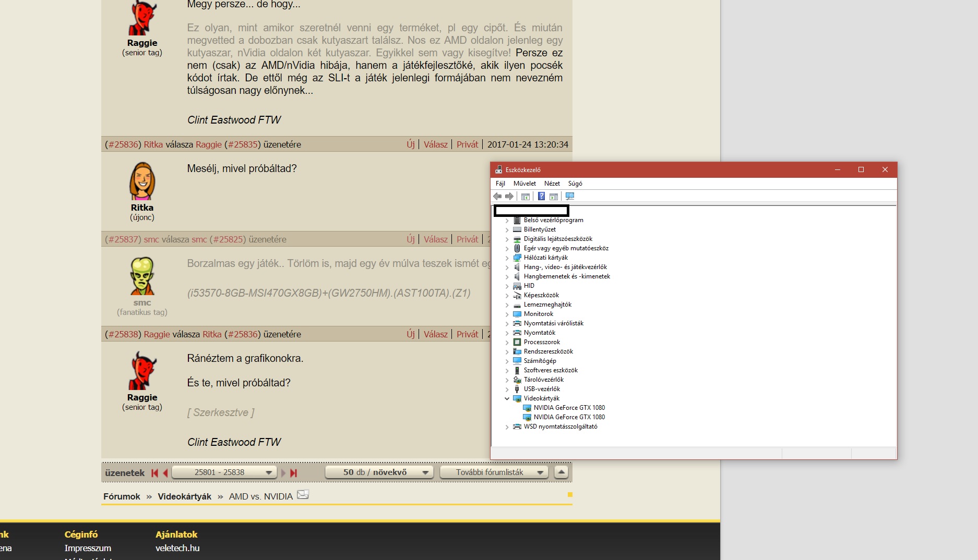Click the Processzorok chip icon

coord(517,342)
